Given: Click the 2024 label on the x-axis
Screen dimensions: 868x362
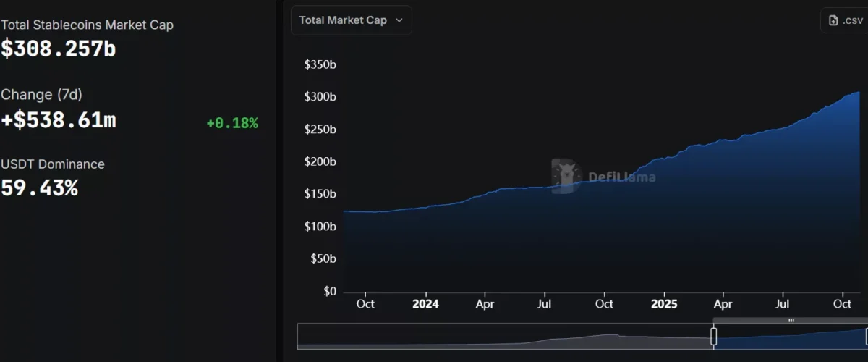Looking at the screenshot, I should point(425,304).
